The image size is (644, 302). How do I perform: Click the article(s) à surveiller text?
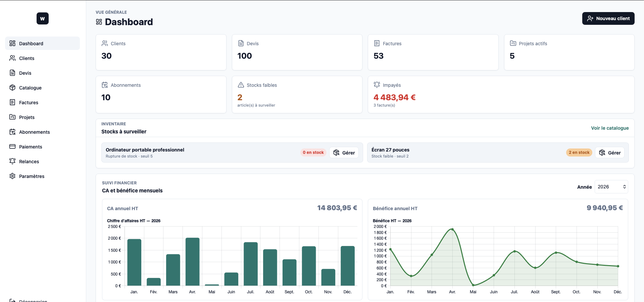click(256, 105)
